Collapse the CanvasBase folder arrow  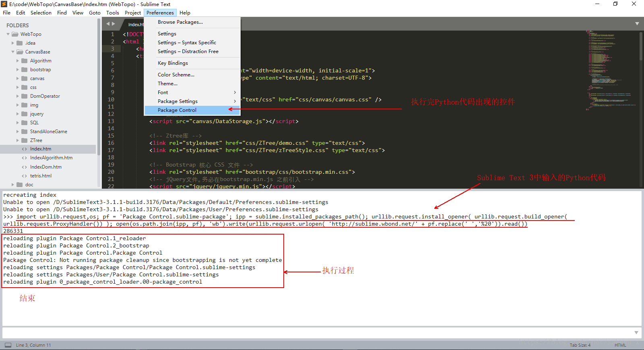click(x=13, y=52)
